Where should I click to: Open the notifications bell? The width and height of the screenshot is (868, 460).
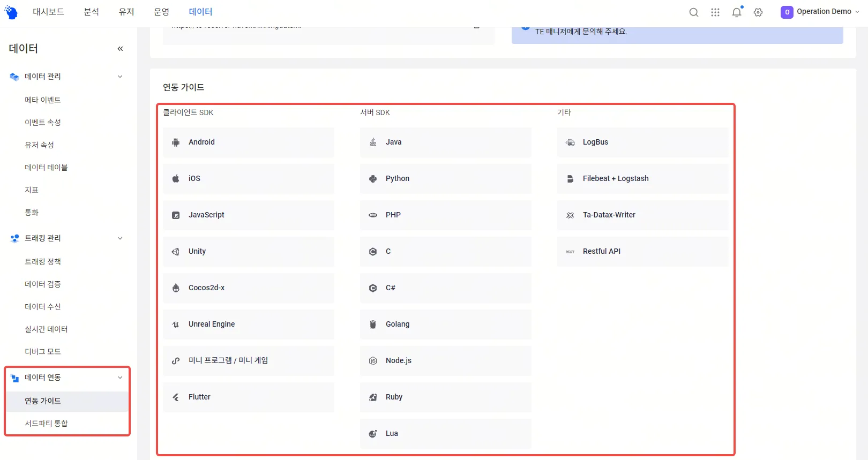pos(737,12)
